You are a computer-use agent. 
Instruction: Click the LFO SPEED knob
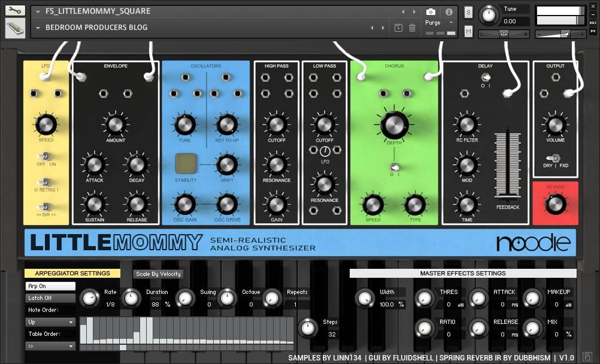pos(46,125)
